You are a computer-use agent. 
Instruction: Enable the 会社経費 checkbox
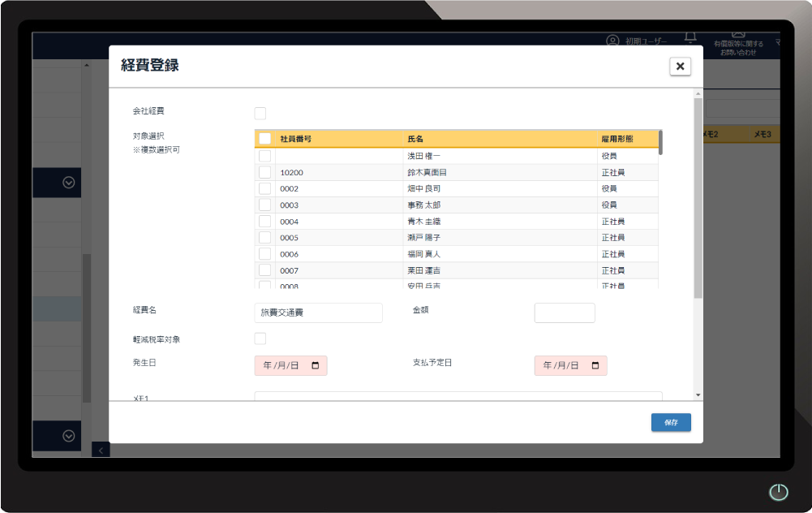pyautogui.click(x=260, y=113)
